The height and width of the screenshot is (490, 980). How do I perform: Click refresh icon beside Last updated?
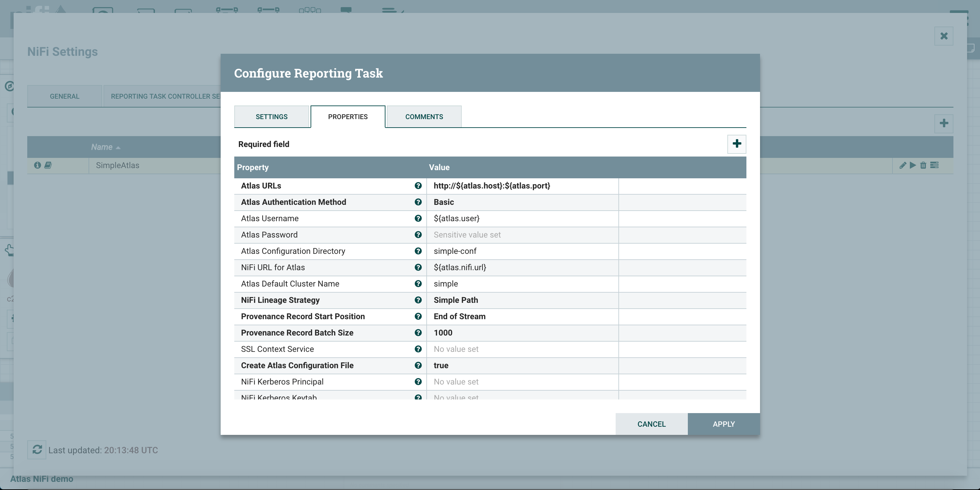[x=37, y=450]
